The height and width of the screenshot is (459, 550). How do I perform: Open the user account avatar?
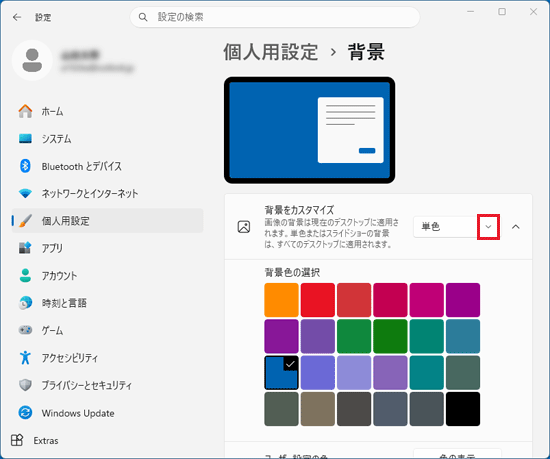coord(32,60)
